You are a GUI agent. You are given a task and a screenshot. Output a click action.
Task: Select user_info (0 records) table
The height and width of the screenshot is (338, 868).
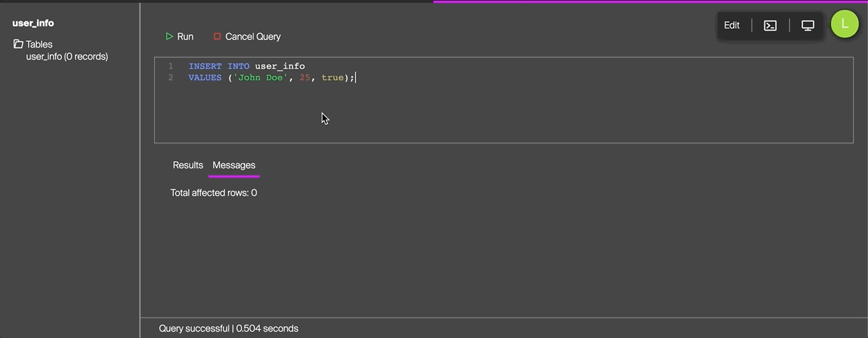click(67, 56)
